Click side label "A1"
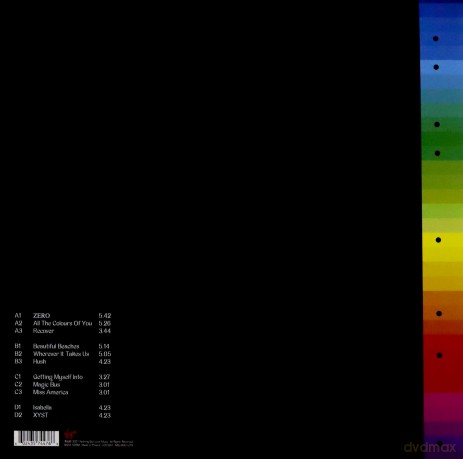463x459 pixels. click(x=18, y=316)
